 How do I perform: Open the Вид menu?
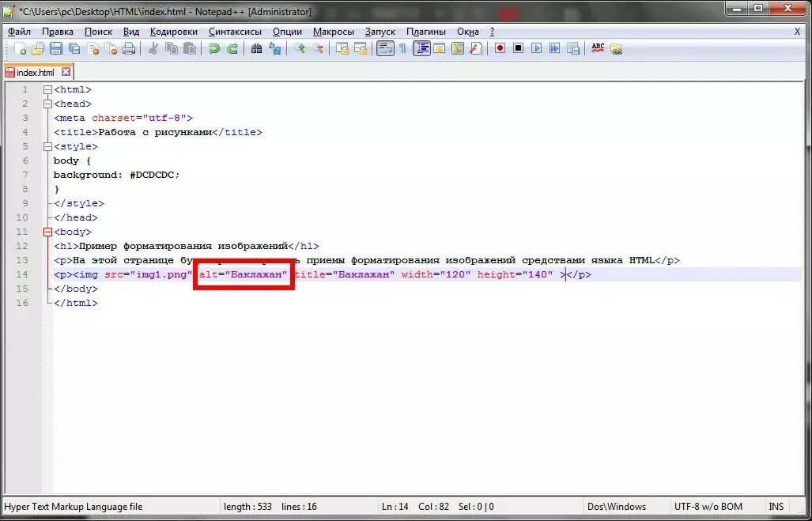point(131,32)
